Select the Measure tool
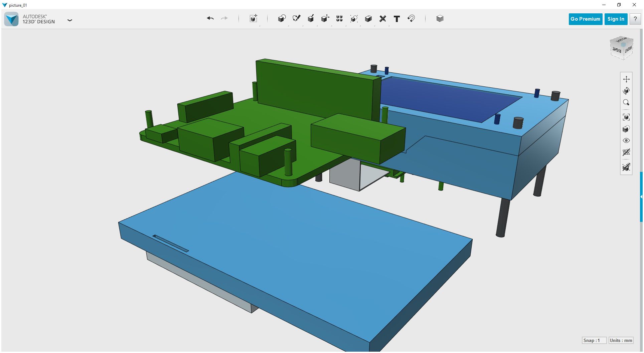The height and width of the screenshot is (353, 644). tap(383, 19)
